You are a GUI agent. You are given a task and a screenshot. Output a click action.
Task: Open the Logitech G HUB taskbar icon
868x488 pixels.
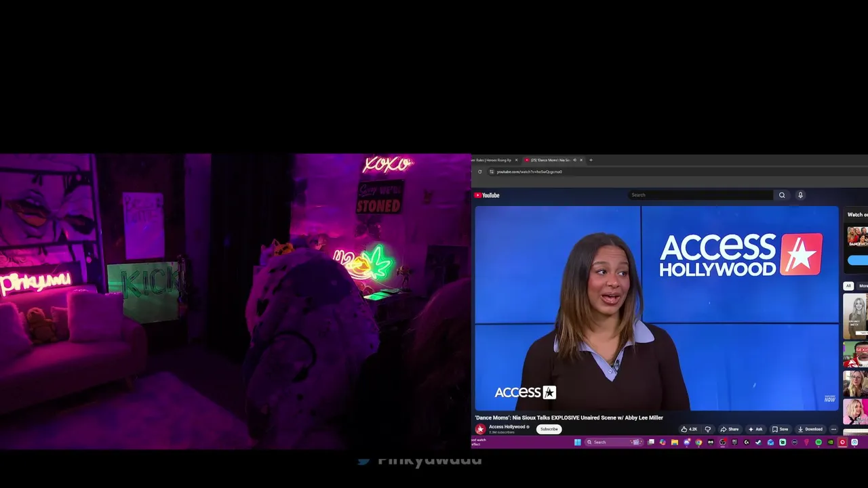pos(746,442)
